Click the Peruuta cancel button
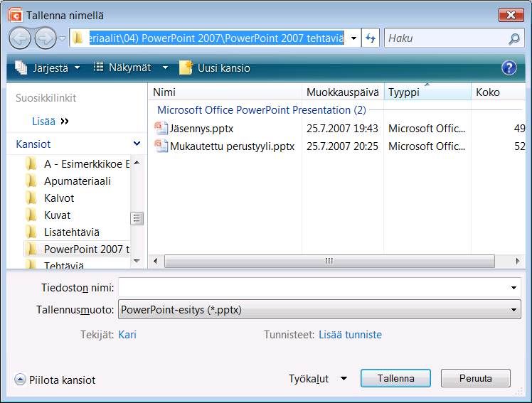The height and width of the screenshot is (403, 532). [475, 378]
